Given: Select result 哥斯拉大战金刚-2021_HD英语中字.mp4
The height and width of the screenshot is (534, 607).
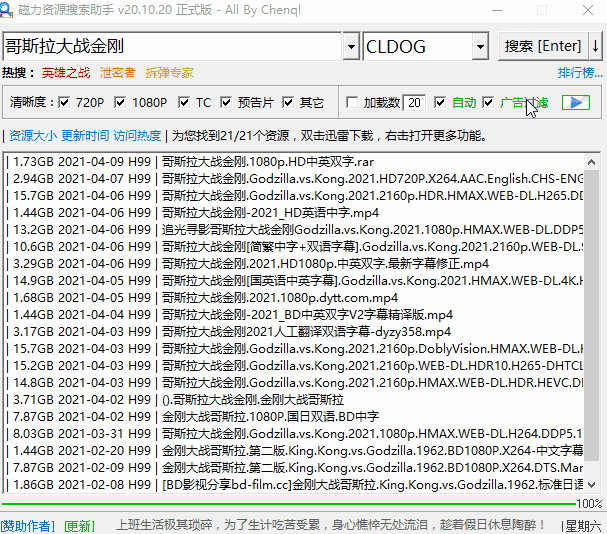Looking at the screenshot, I should (295, 213).
